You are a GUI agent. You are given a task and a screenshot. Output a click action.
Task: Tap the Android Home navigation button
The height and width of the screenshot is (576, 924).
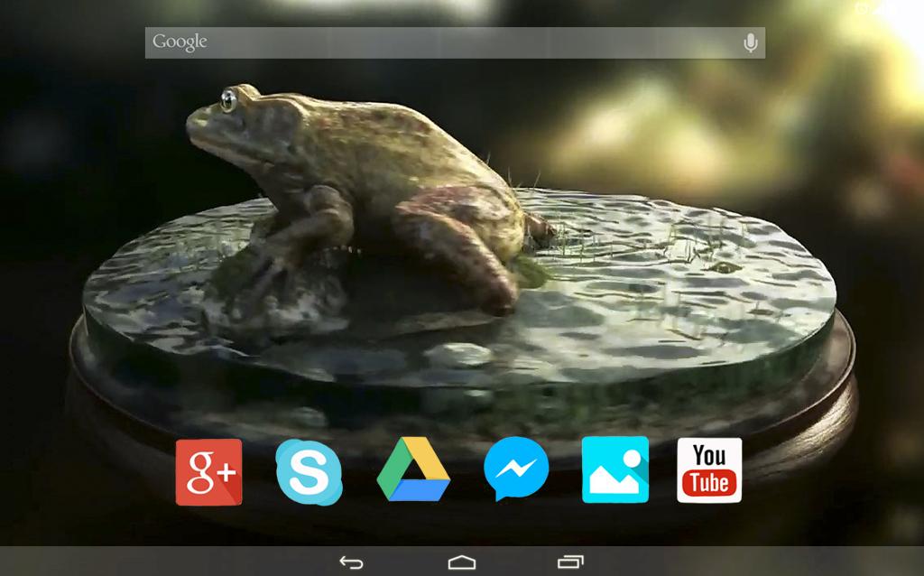point(461,562)
